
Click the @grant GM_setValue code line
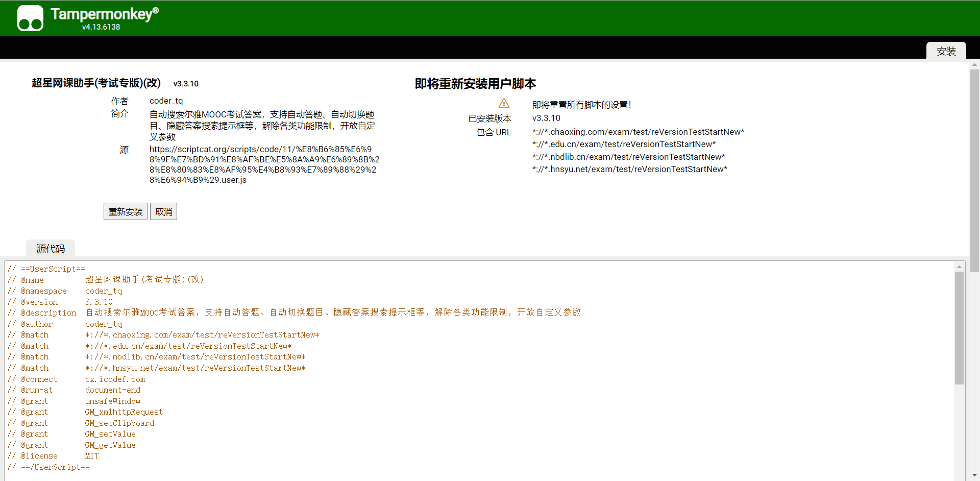(x=71, y=434)
